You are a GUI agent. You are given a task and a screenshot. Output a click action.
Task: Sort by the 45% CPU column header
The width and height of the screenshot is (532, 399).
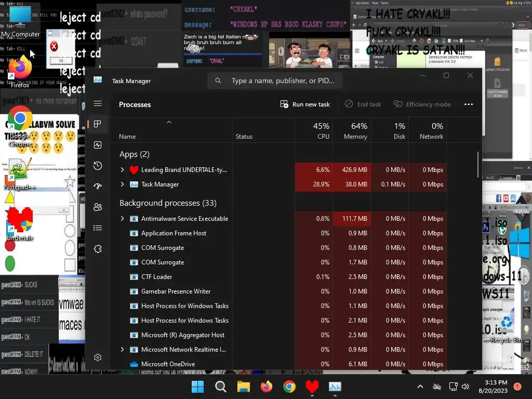(314, 130)
